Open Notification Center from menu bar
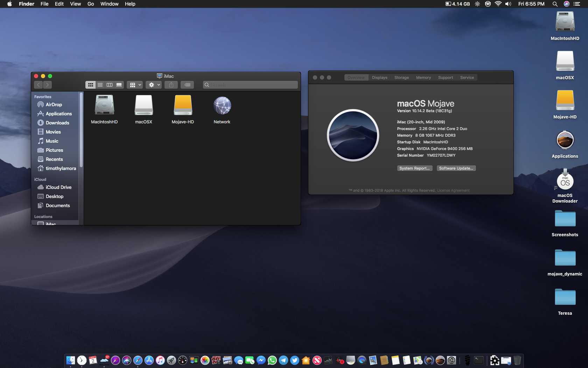 [577, 4]
